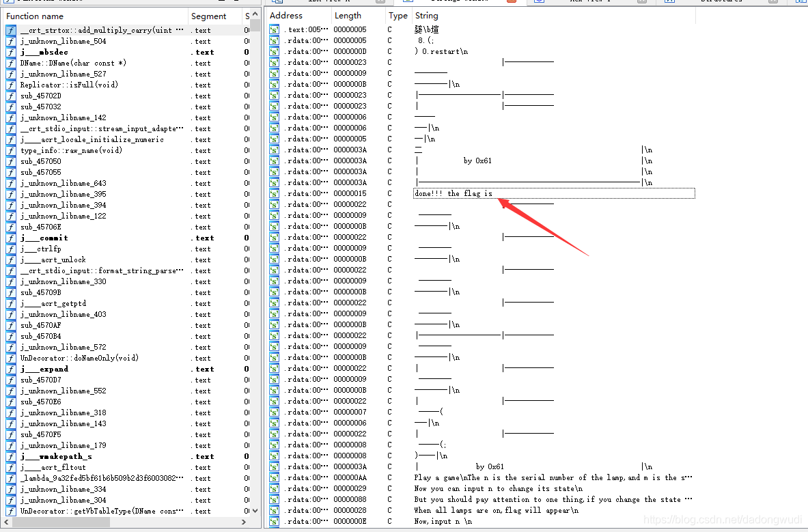Select function sub_4570E6
This screenshot has width=808, height=532.
41,402
